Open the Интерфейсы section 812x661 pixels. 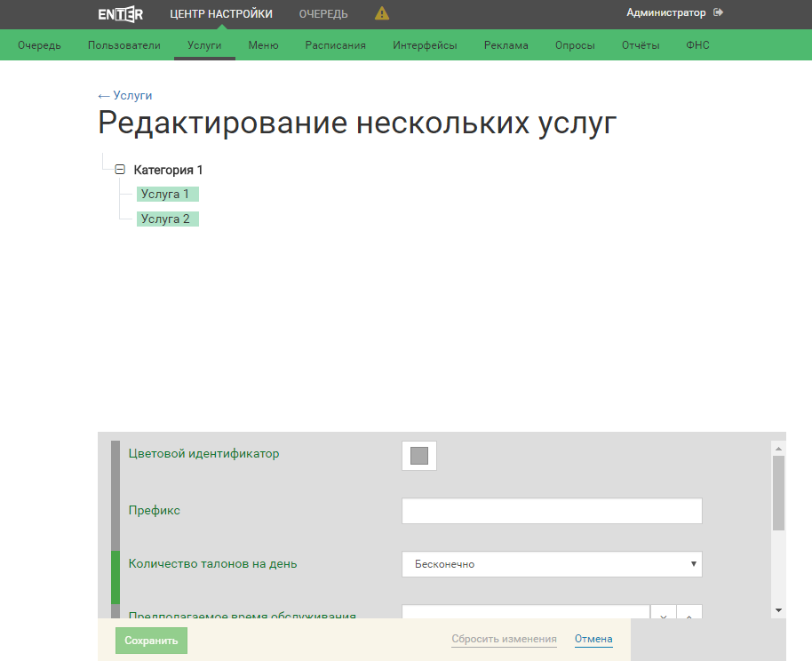click(425, 45)
